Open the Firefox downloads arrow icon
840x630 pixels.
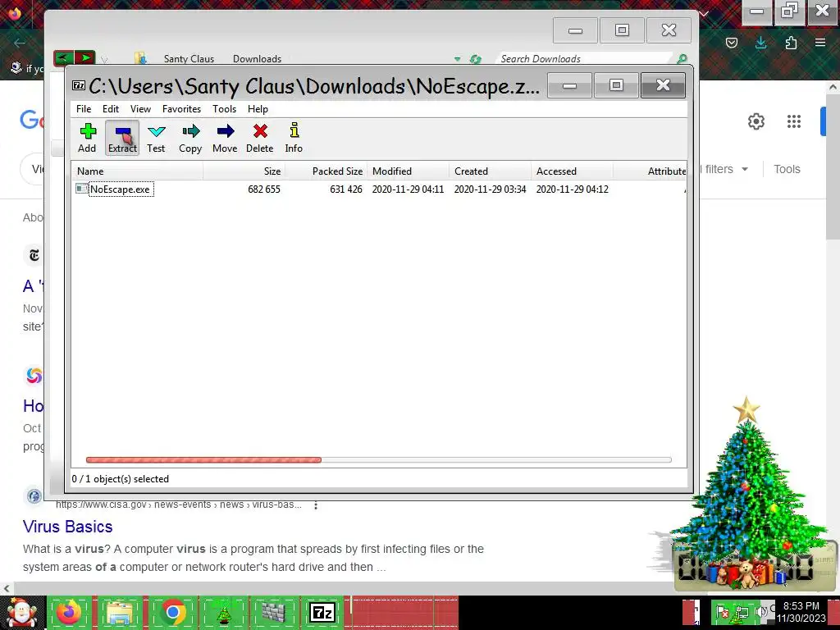tap(760, 43)
